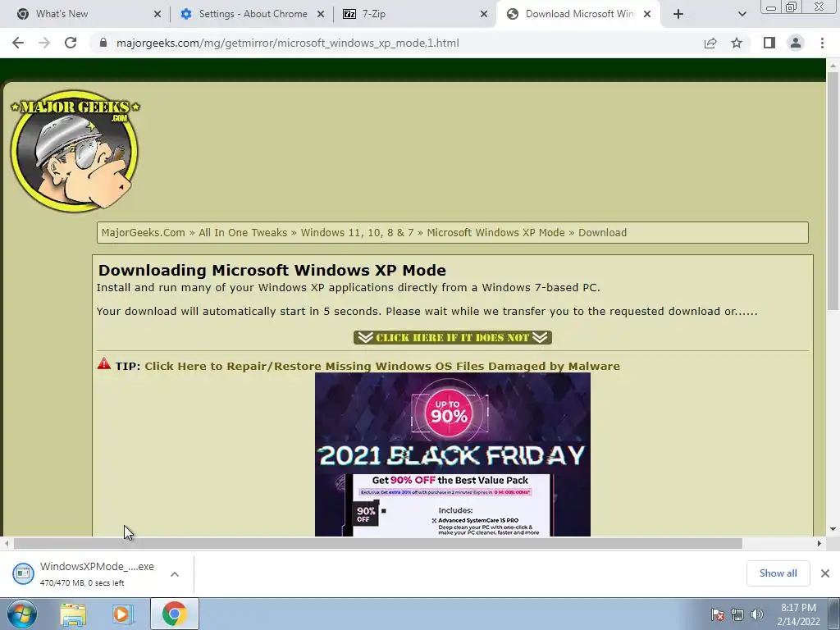Reload the current page

(x=71, y=43)
